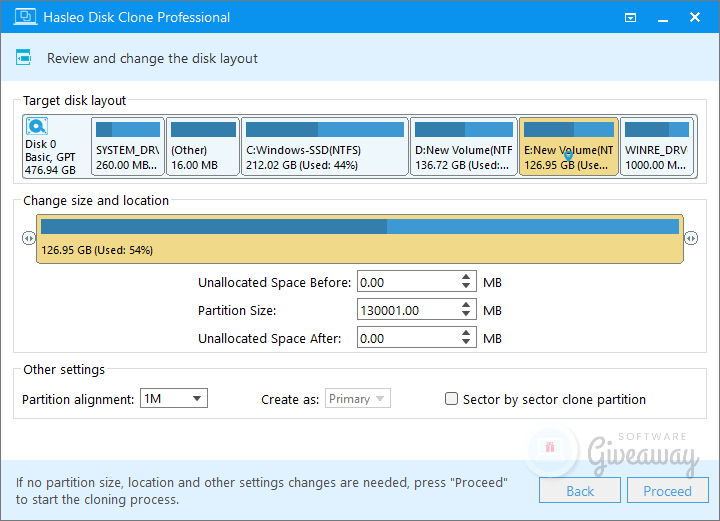Click the Back button
The height and width of the screenshot is (521, 720).
[x=580, y=490]
